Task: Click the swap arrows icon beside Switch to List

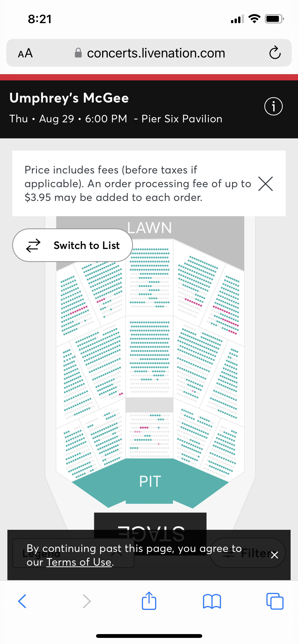Action: pyautogui.click(x=33, y=245)
